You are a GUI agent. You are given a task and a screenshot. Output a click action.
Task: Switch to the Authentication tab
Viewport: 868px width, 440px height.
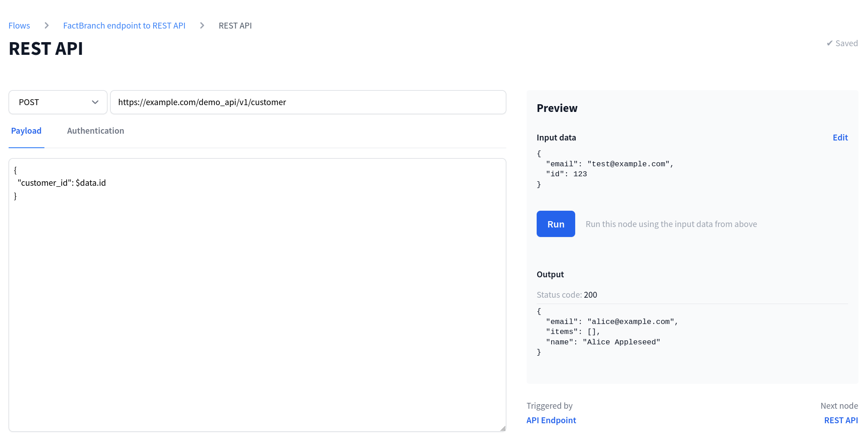(x=95, y=131)
